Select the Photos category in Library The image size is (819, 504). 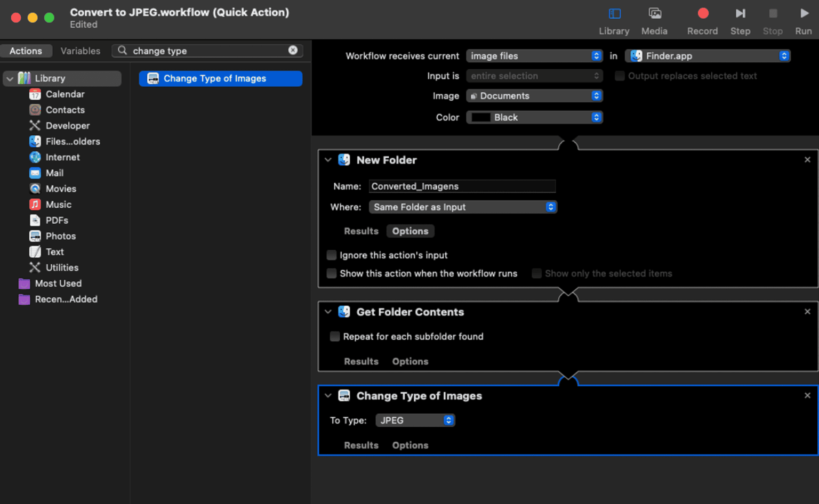pos(60,236)
